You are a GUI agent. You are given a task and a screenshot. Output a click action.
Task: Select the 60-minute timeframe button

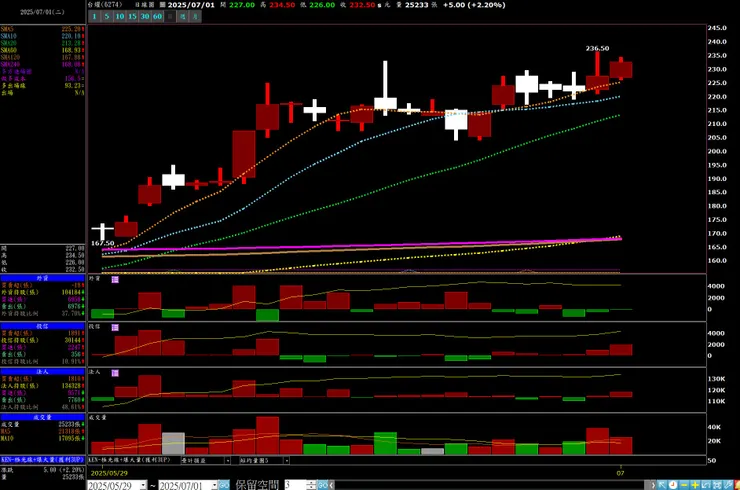[x=158, y=17]
